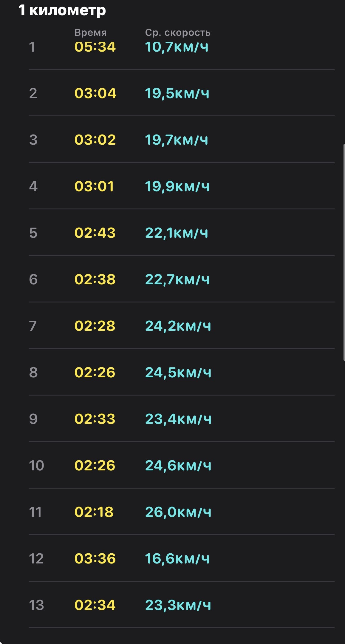Tap split 9 time 02:33
The height and width of the screenshot is (644, 345).
coord(95,419)
